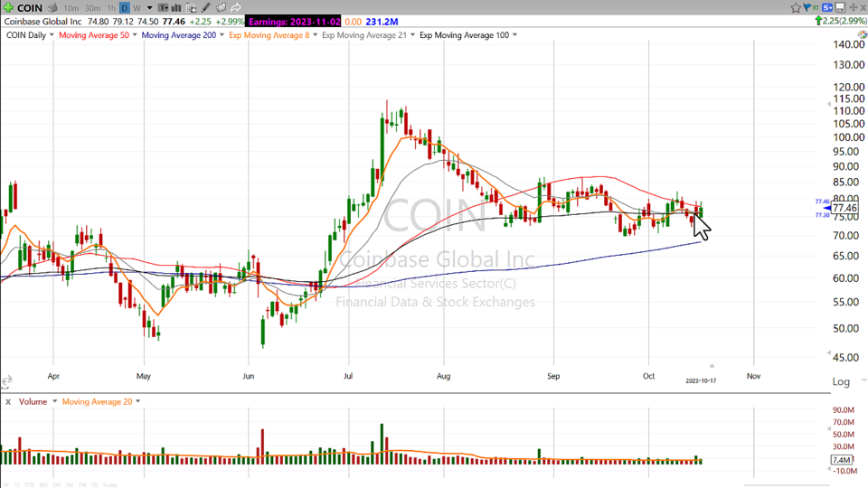The width and height of the screenshot is (868, 488).
Task: Switch to the 10m timeframe
Action: [x=71, y=8]
